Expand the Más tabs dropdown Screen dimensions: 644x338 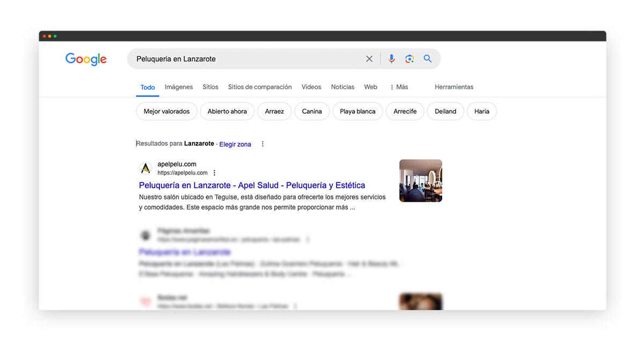coord(399,87)
